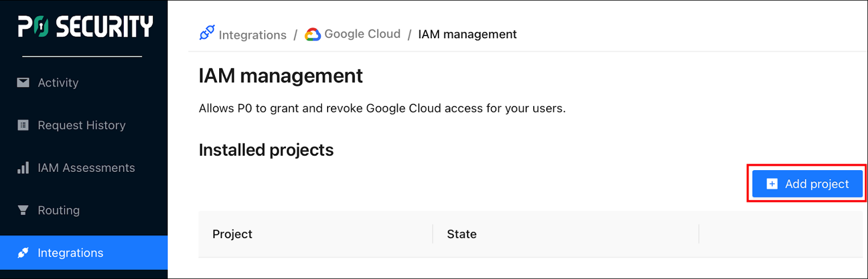Click the envelope icon beside Activity
Screen dimensions: 868x279
[x=23, y=83]
